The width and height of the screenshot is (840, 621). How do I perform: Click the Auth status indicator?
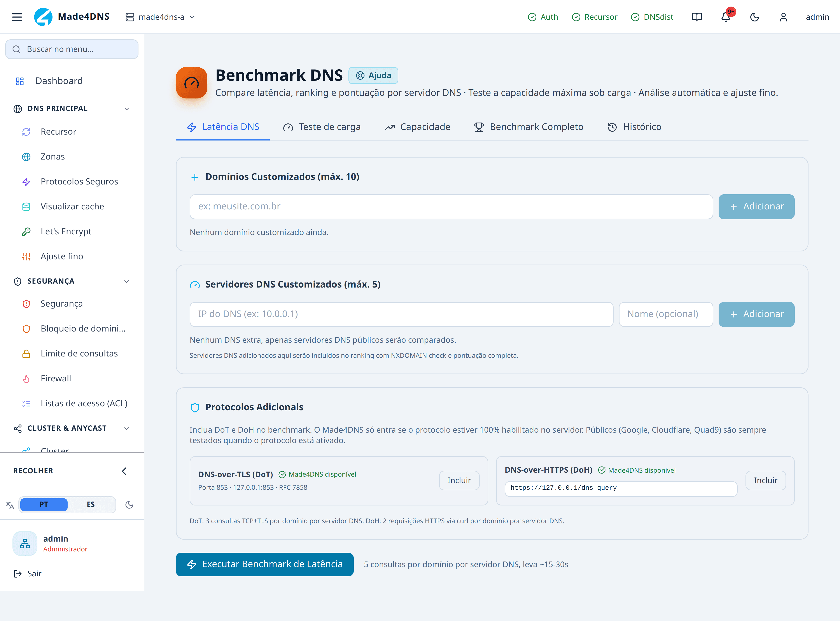point(543,17)
